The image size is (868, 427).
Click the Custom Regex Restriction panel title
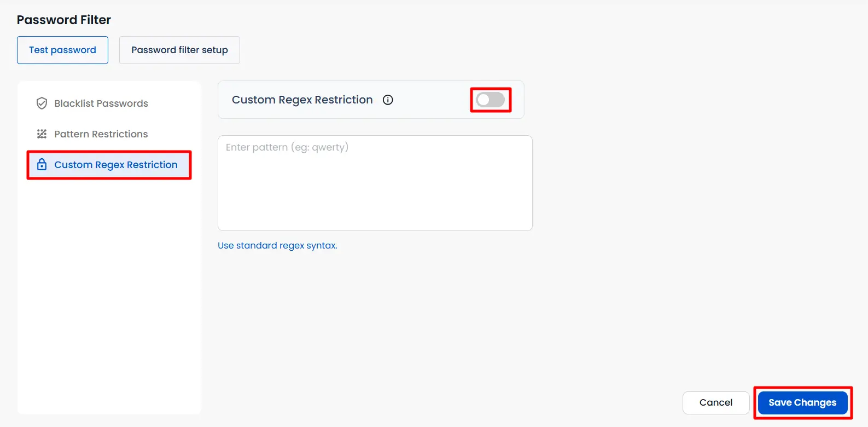point(302,100)
